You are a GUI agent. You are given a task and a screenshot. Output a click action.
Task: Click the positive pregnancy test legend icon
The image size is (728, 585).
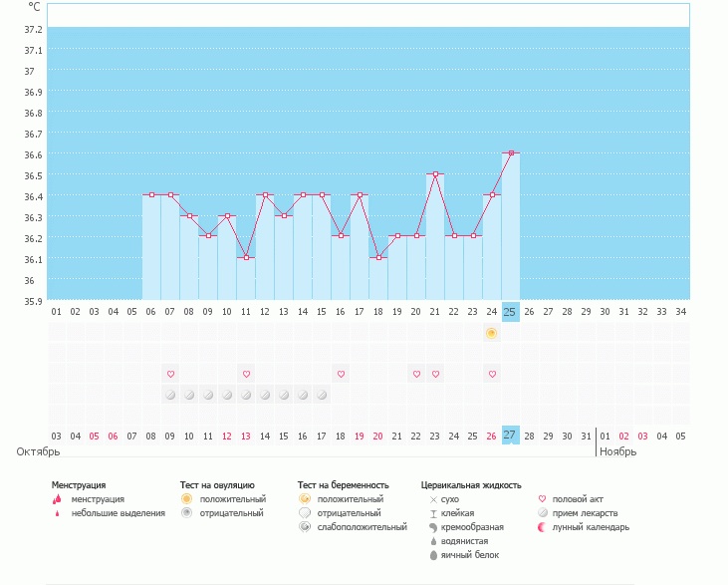point(305,498)
